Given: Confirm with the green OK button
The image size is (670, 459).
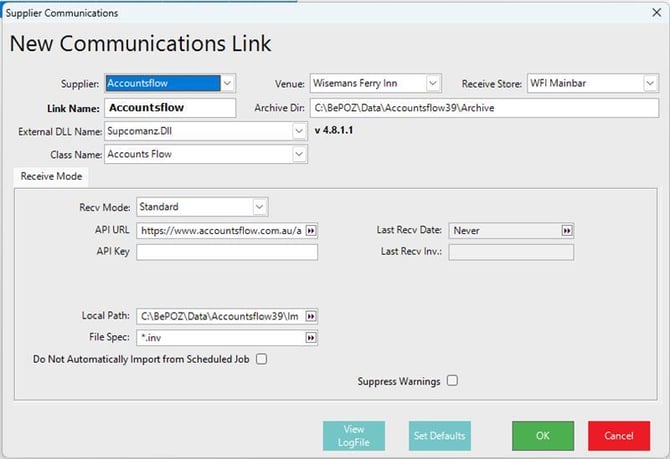Looking at the screenshot, I should coord(542,436).
